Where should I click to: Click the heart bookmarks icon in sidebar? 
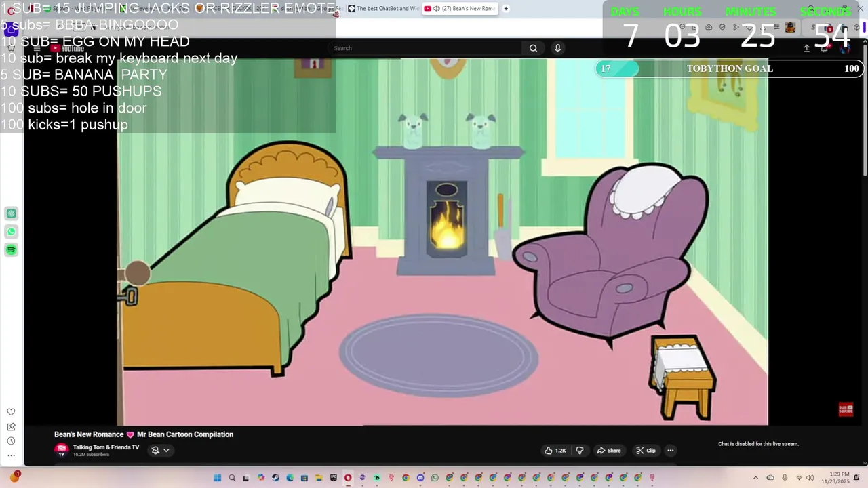[11, 412]
